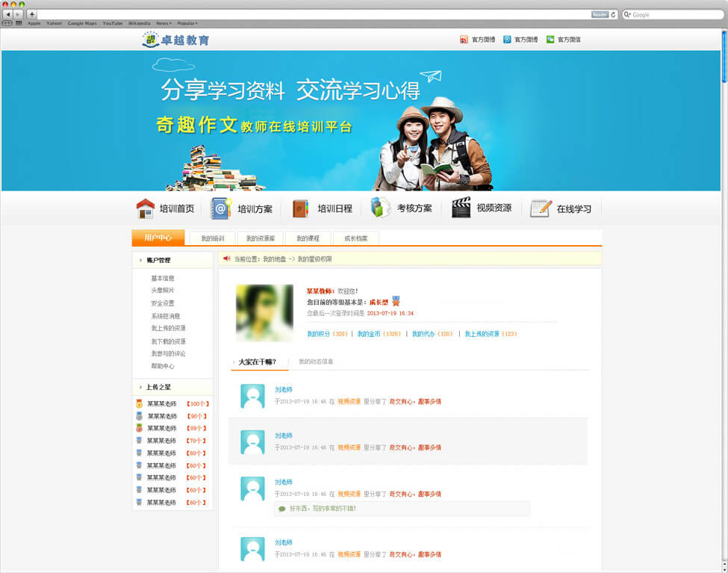The image size is (728, 573).
Task: Switch to the 成长档案 tab
Action: [x=356, y=238]
